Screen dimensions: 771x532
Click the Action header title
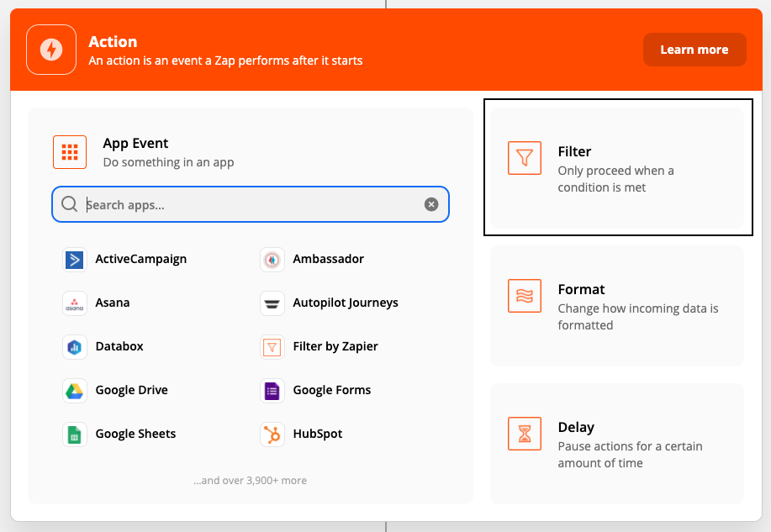tap(113, 42)
